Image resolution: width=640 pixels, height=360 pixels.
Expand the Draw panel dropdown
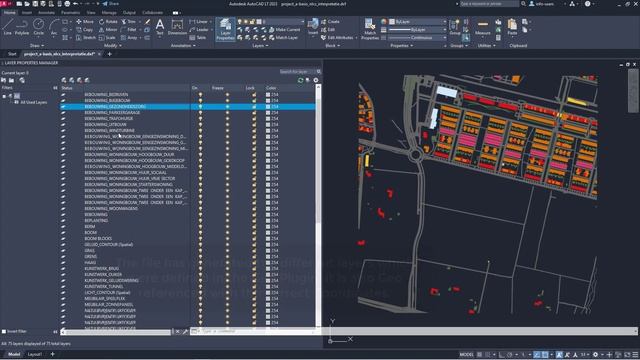37,46
